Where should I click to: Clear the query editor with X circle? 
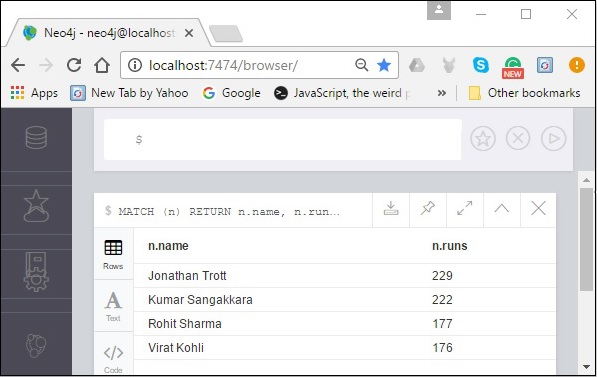click(518, 139)
